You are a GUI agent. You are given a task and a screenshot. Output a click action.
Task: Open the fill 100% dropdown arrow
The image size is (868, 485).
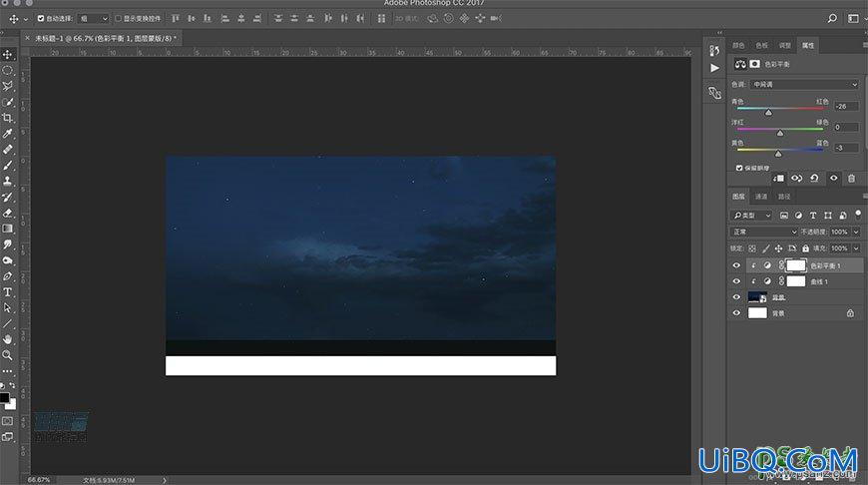point(856,248)
